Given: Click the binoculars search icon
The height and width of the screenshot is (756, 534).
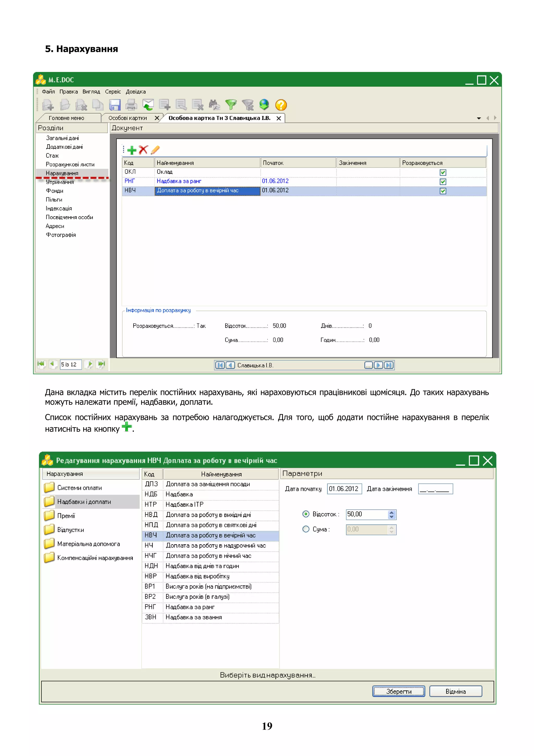Looking at the screenshot, I should tap(214, 105).
